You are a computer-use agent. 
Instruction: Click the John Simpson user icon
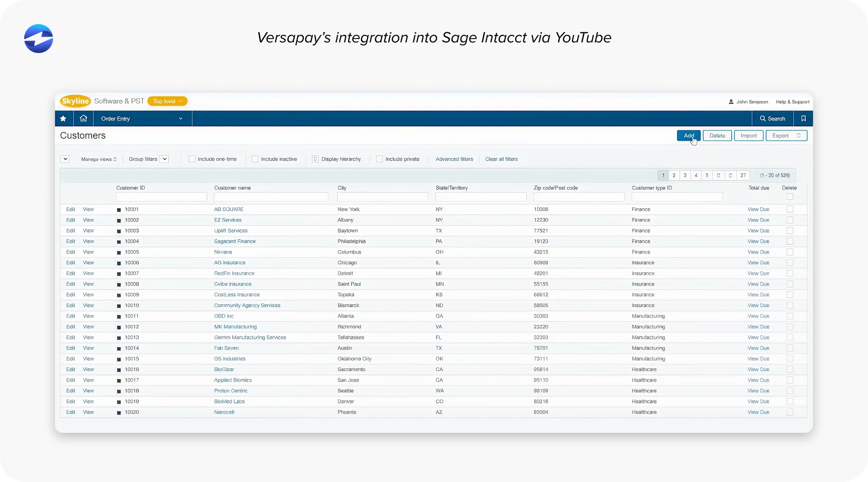[x=731, y=102]
